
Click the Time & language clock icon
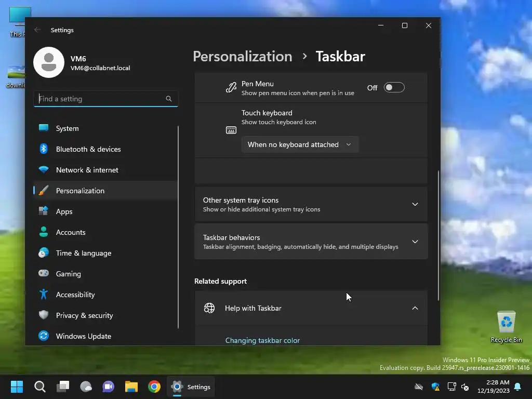pyautogui.click(x=44, y=253)
